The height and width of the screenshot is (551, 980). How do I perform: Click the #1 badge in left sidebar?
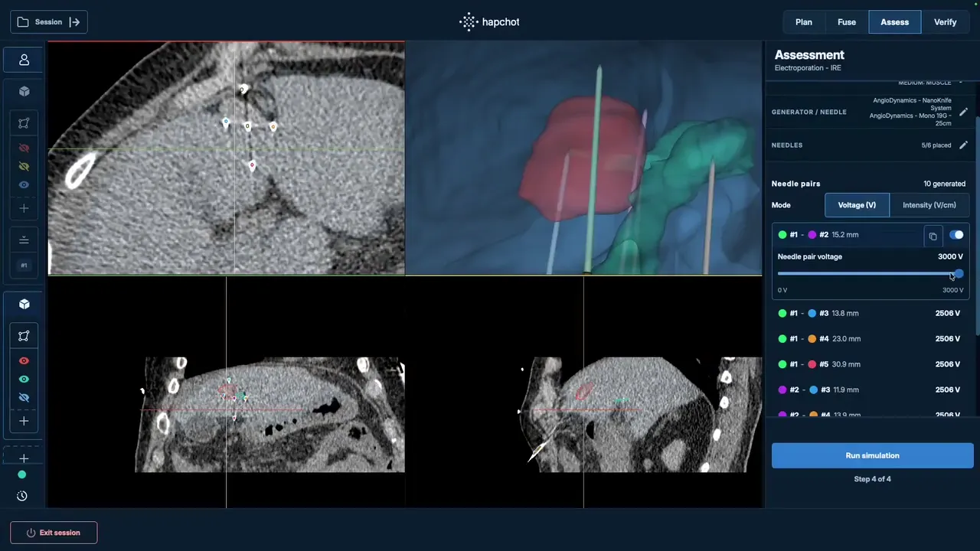[x=24, y=266]
